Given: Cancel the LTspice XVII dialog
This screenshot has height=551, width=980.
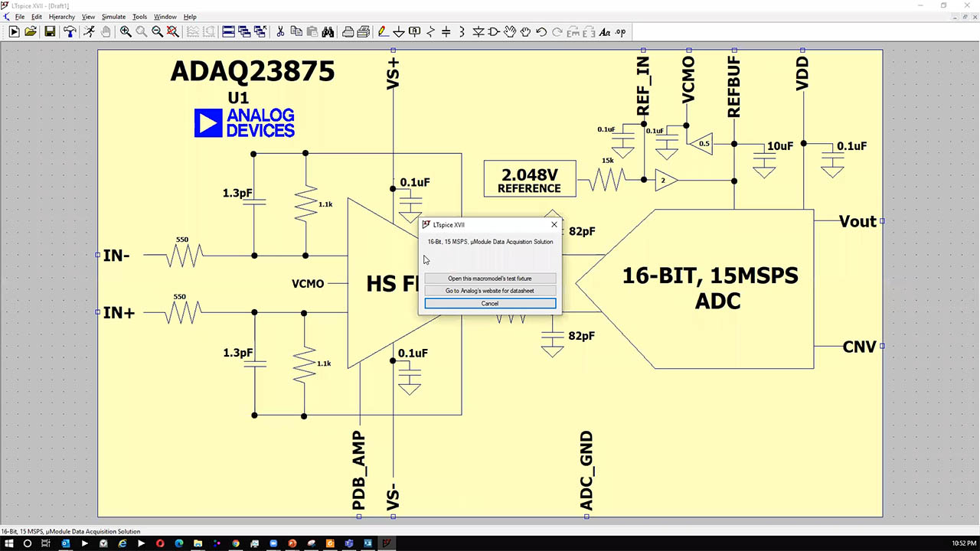Looking at the screenshot, I should (x=490, y=304).
